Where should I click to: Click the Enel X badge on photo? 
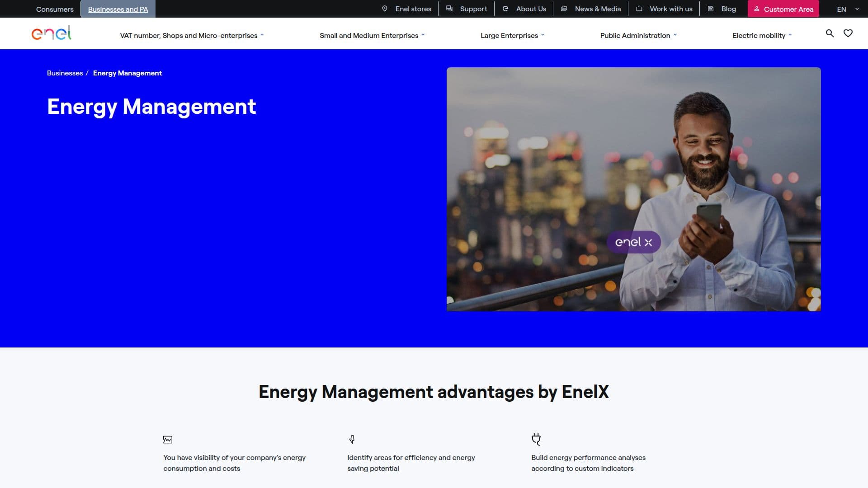(633, 242)
